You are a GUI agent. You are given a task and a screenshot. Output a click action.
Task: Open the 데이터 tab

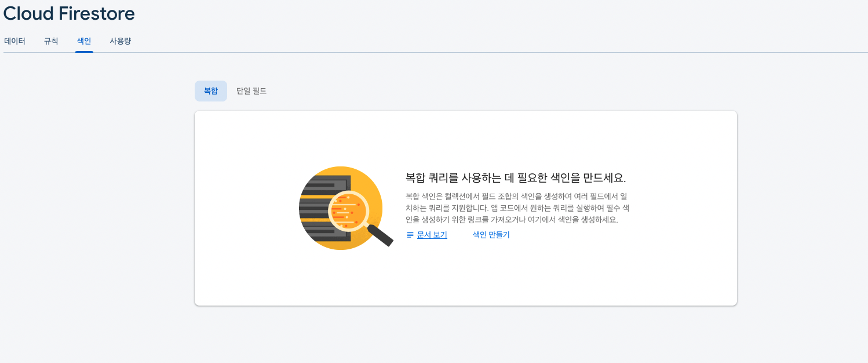15,41
